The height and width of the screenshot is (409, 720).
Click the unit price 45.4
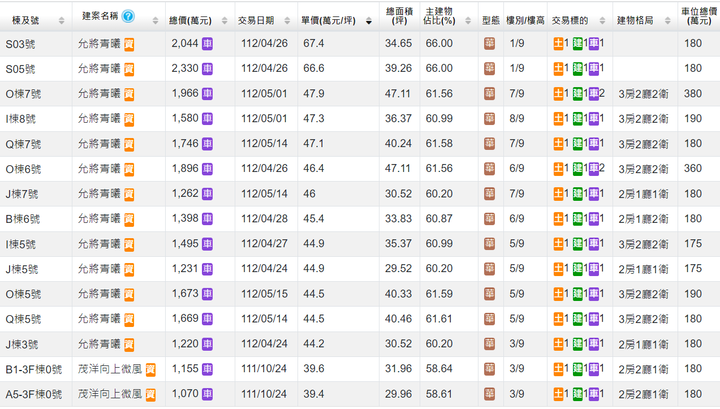point(313,219)
